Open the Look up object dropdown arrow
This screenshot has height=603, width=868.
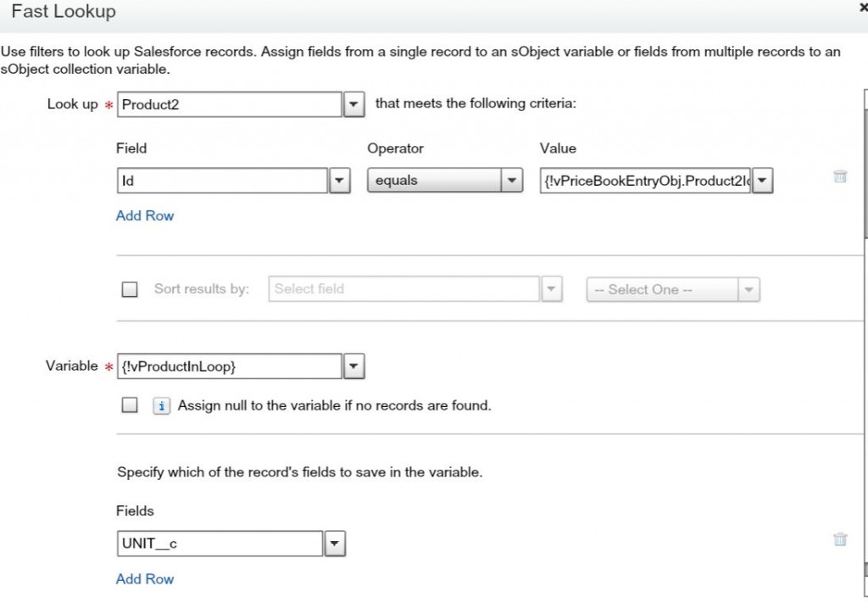point(353,105)
